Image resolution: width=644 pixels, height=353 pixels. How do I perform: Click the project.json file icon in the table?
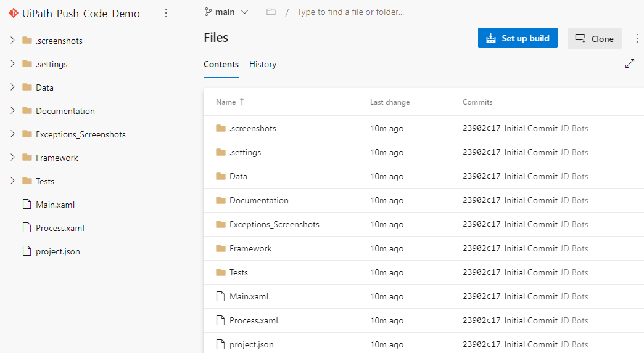[221, 344]
